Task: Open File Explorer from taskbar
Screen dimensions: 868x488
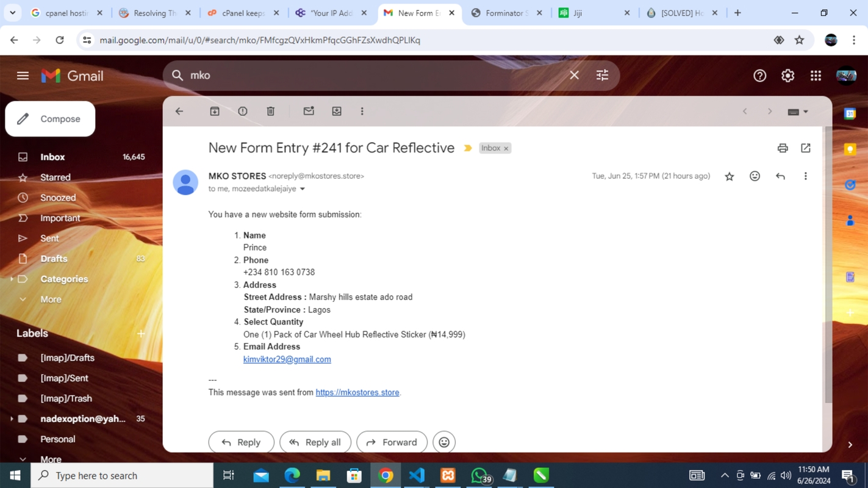Action: click(323, 476)
